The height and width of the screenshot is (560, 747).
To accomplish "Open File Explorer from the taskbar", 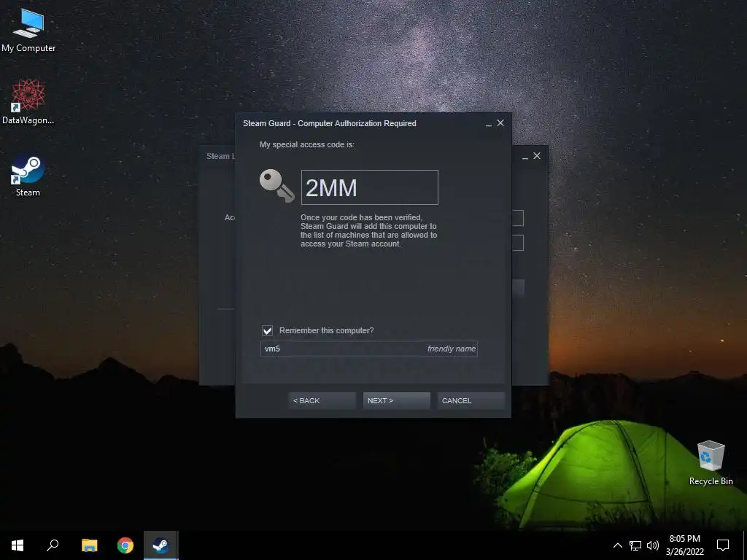I will 89,545.
